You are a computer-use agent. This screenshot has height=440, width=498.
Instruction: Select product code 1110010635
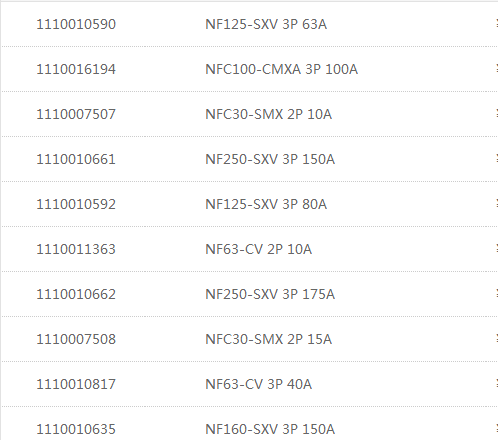(x=76, y=429)
